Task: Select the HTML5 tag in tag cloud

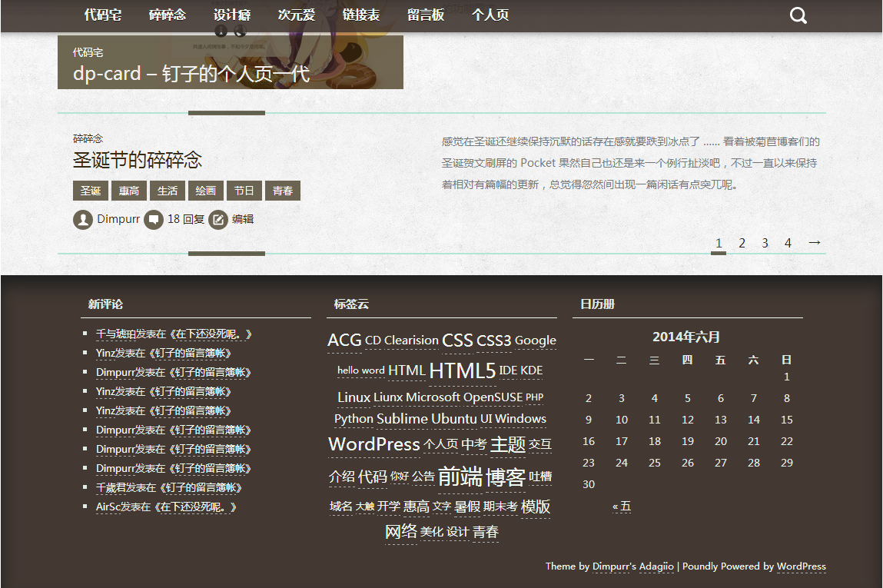Action: coord(462,371)
